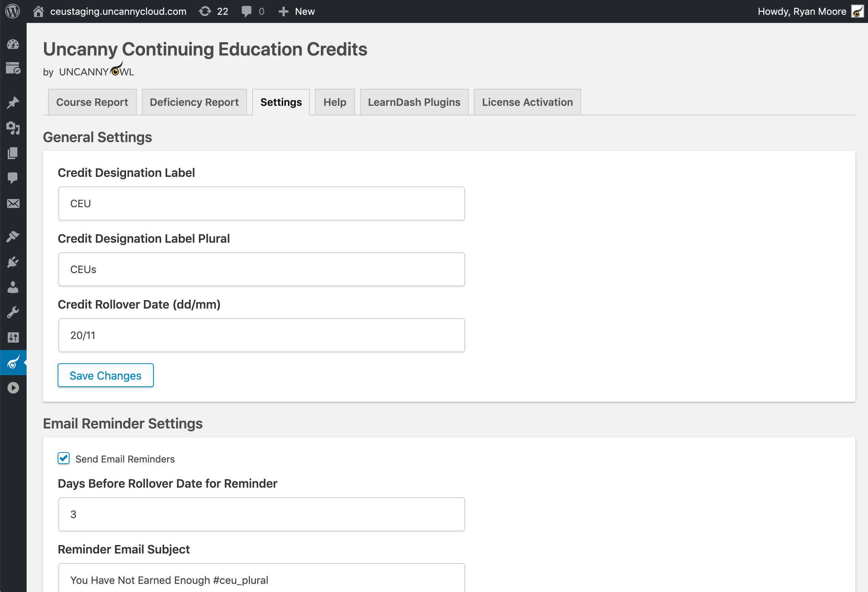
Task: Open the Dashboard gauge icon in sidebar
Action: point(13,44)
